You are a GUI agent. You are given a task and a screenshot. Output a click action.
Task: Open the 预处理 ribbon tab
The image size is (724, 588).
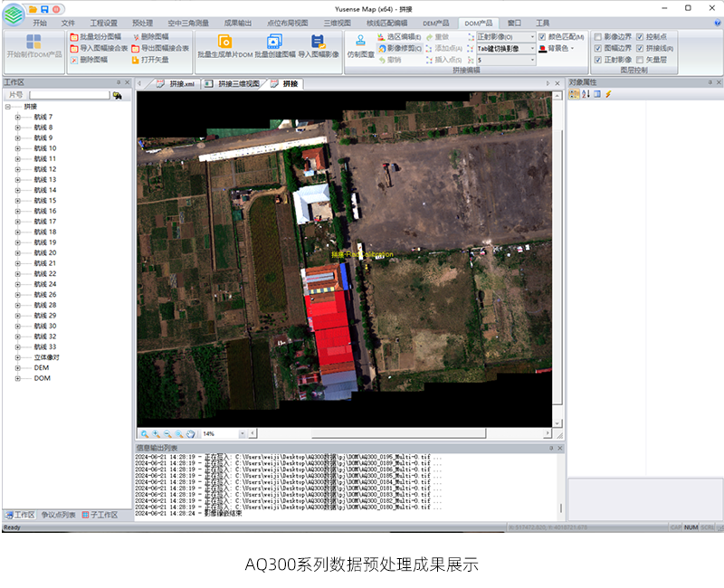point(142,23)
